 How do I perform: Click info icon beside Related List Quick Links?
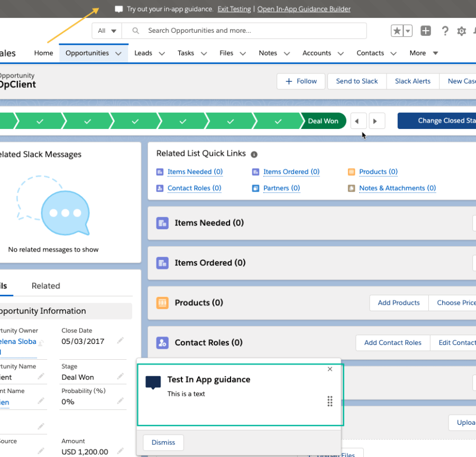(254, 154)
